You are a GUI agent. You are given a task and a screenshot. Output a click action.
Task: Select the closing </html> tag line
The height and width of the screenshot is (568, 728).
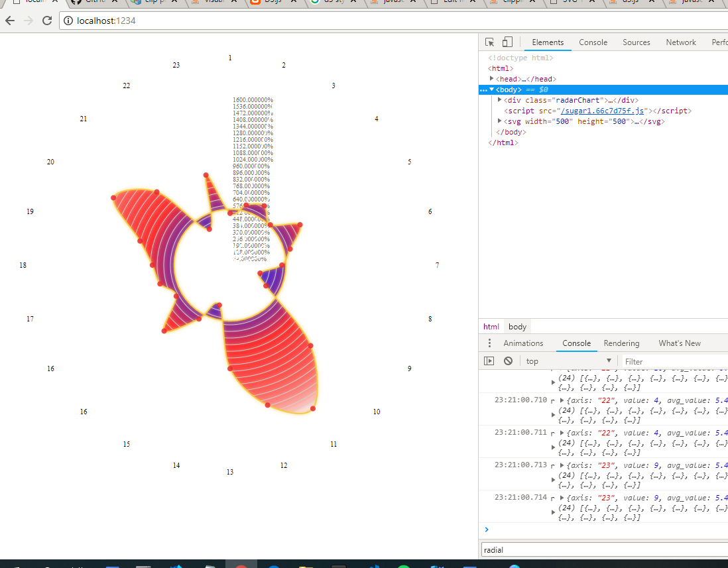(x=503, y=143)
